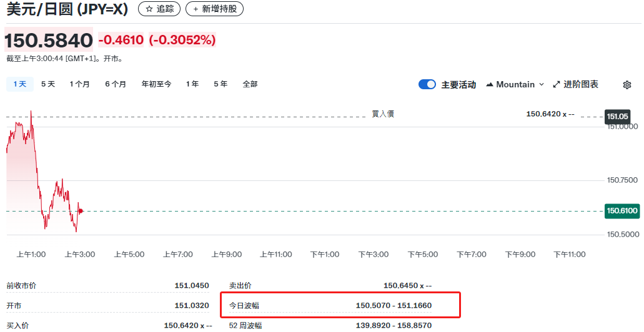Viewport: 644px width, 332px height.
Task: Open chart settings gear icon
Action: 627,85
